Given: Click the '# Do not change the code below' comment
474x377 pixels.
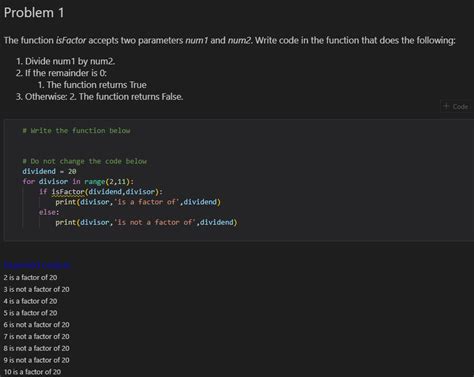Looking at the screenshot, I should point(85,161).
